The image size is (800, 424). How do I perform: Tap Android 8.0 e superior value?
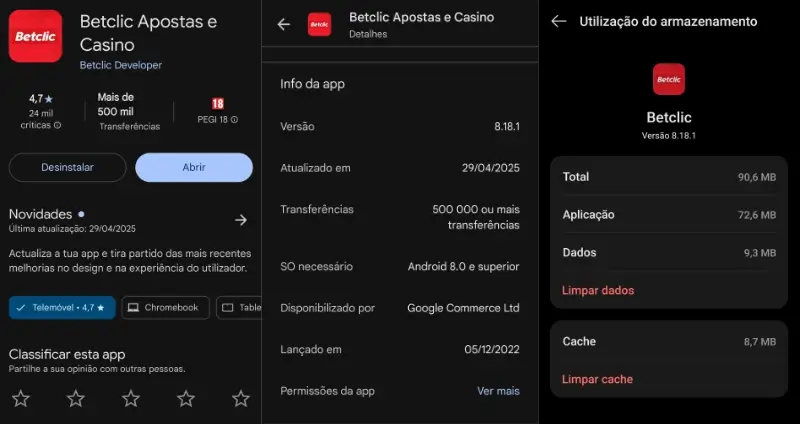463,266
